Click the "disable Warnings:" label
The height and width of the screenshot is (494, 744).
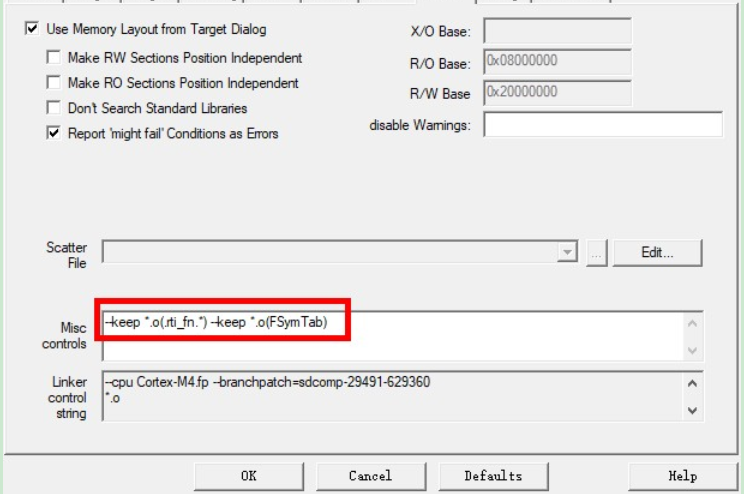(420, 125)
